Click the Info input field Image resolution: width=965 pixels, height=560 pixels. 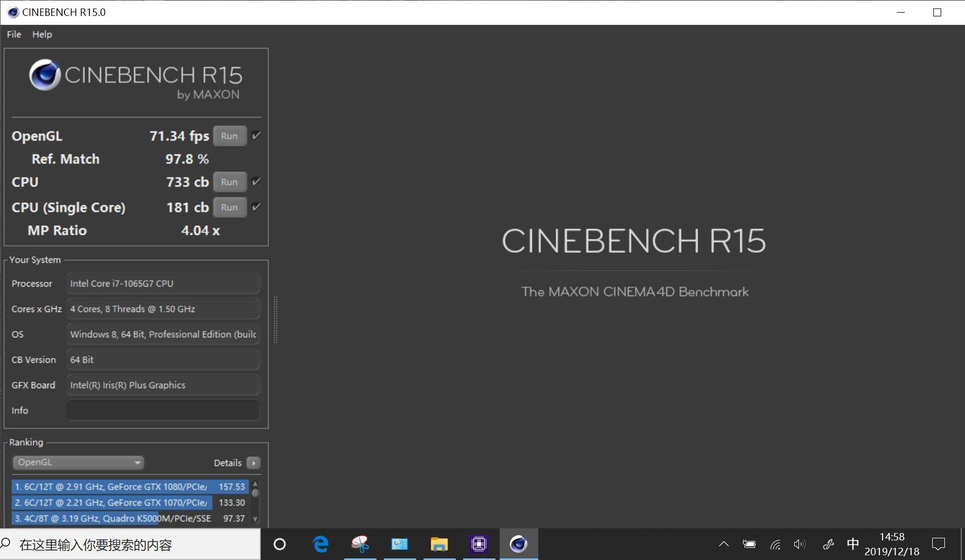163,410
